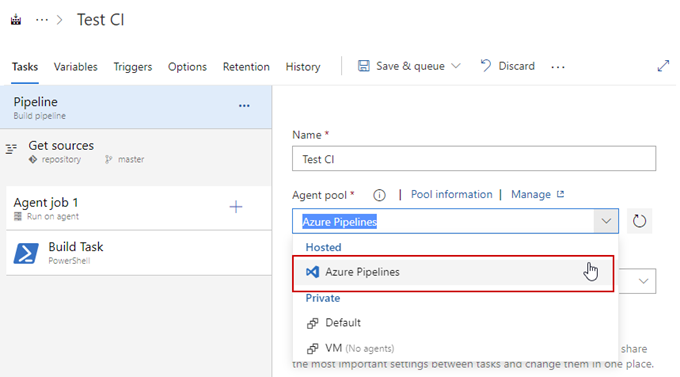Click the Hosted group header
Viewport: 680px width, 377px height.
323,247
